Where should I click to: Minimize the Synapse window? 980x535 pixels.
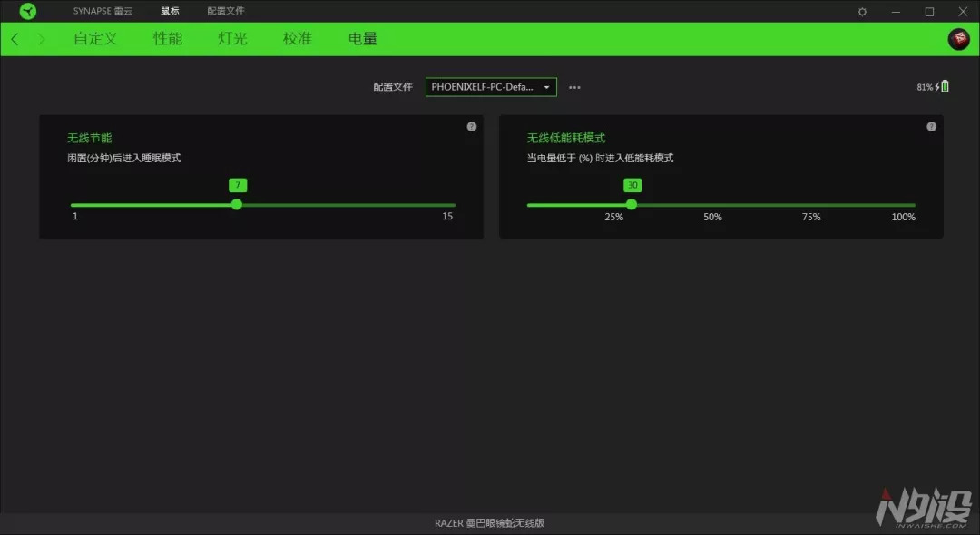coord(896,11)
